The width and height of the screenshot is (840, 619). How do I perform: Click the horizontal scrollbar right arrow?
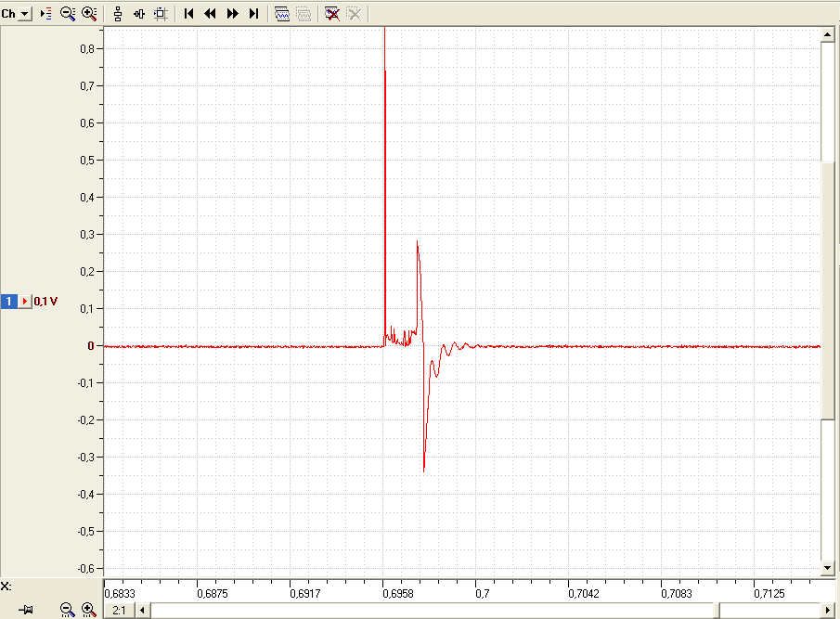coord(828,611)
